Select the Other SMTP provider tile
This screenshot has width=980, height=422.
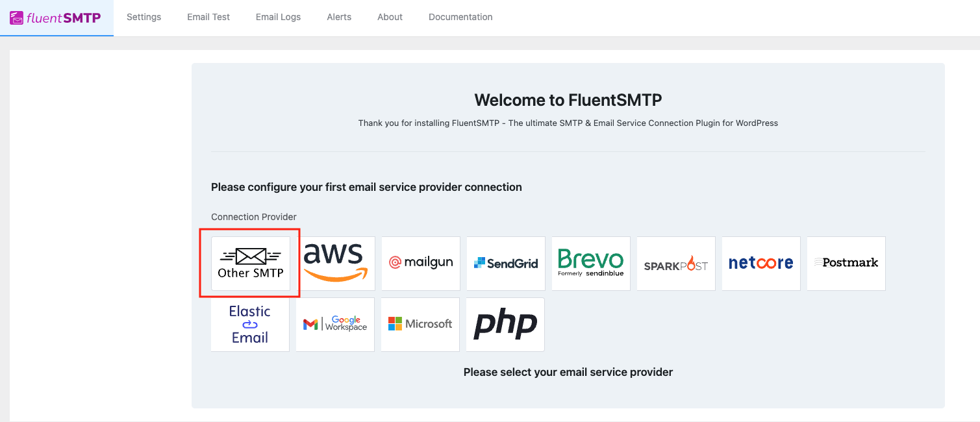[x=251, y=263]
